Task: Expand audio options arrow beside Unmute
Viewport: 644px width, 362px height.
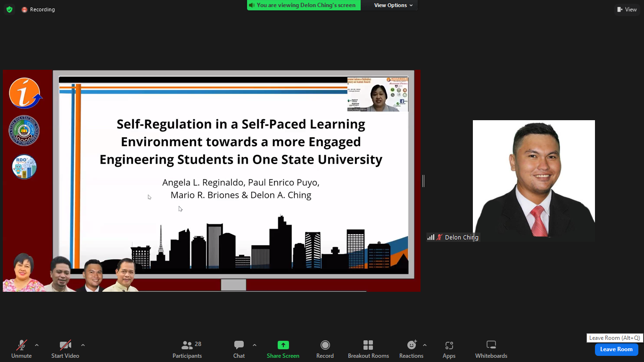Action: point(37,345)
